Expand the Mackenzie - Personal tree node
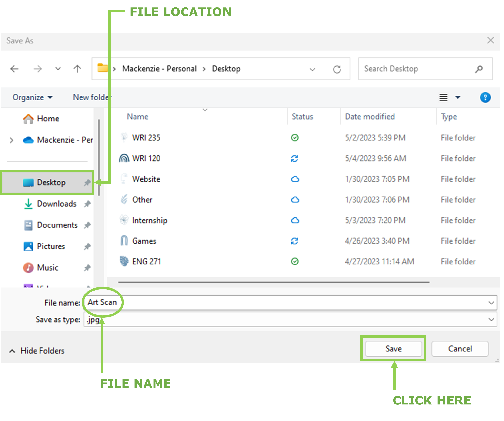The height and width of the screenshot is (421, 504). pyautogui.click(x=11, y=140)
